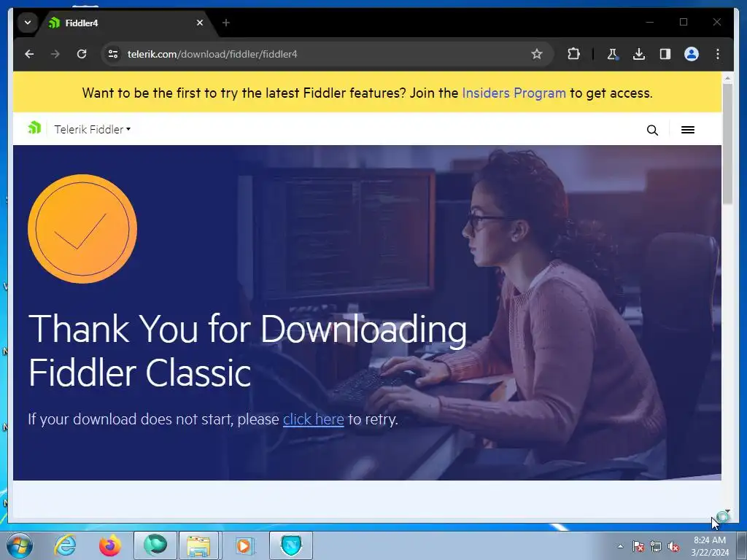Open a new browser tab
The width and height of the screenshot is (747, 560).
226,23
